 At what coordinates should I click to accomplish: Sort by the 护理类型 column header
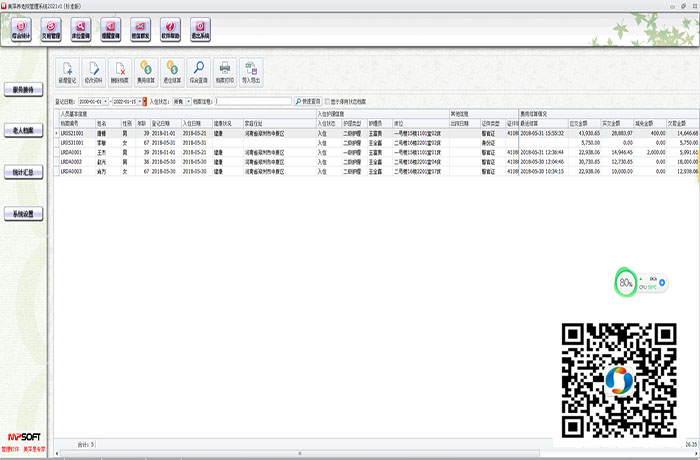click(x=354, y=123)
